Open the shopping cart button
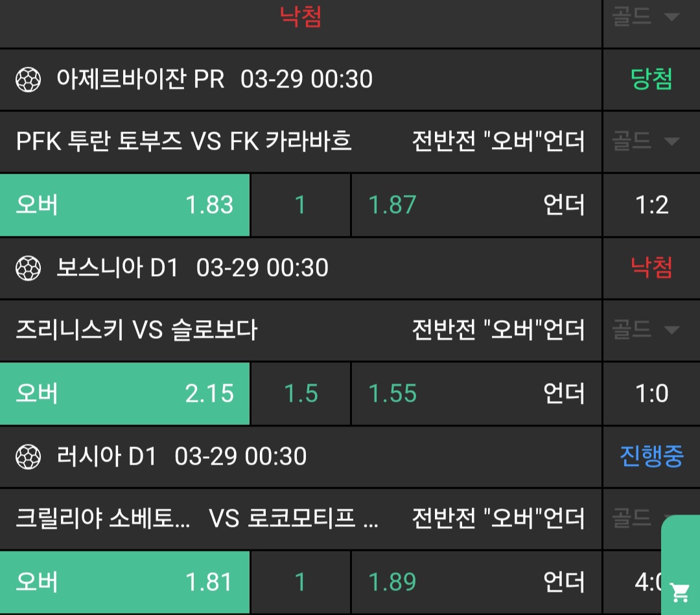Viewport: 700px width, 615px height. click(x=680, y=591)
